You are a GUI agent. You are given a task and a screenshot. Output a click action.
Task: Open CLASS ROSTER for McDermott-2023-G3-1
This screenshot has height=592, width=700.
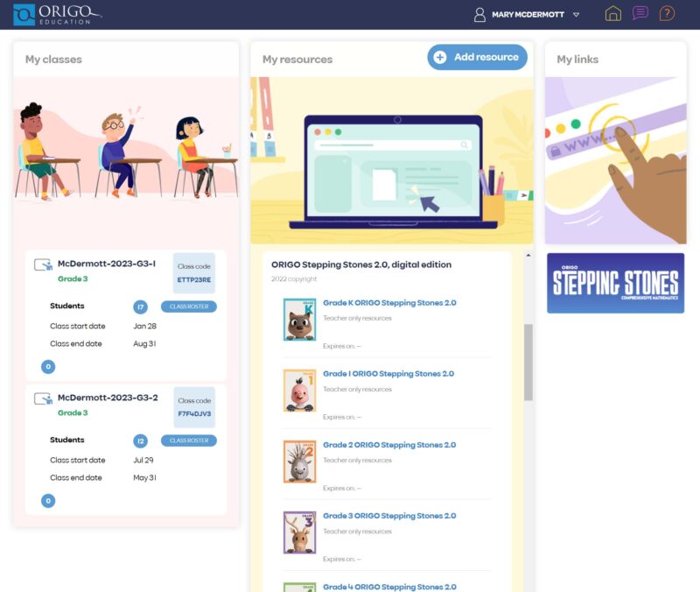(189, 307)
